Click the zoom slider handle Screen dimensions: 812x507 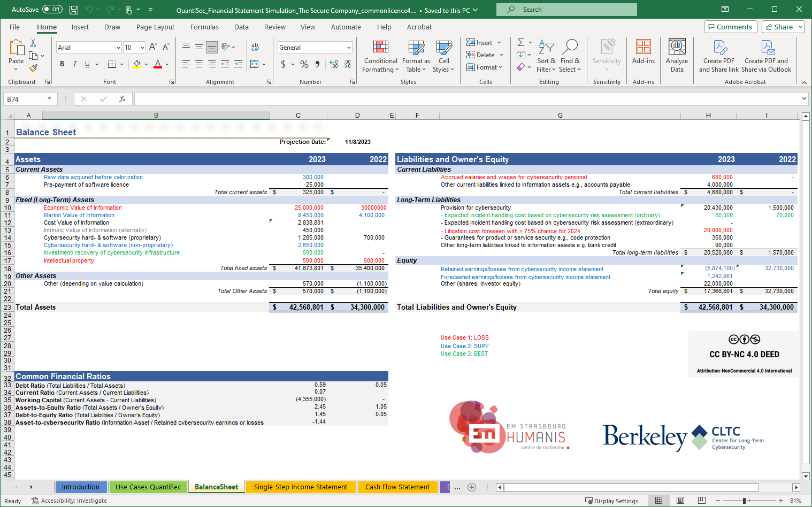click(744, 501)
